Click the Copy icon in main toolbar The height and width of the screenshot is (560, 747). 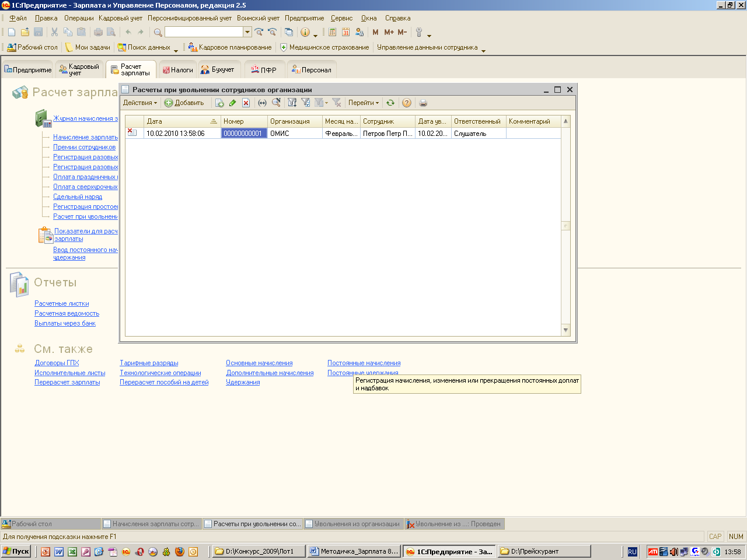pos(68,32)
